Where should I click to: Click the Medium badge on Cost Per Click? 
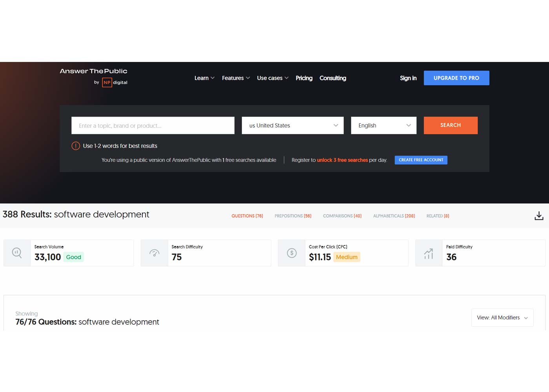347,257
